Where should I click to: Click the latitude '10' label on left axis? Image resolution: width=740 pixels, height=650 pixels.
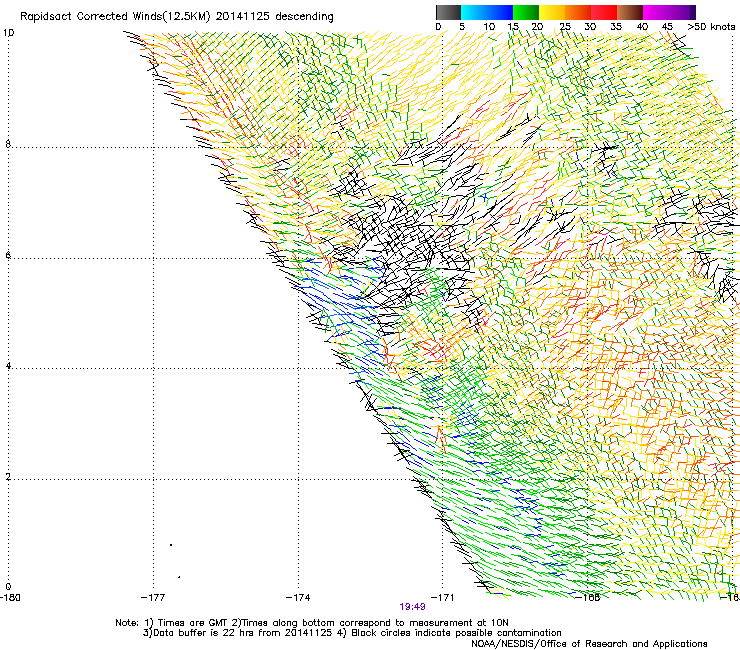point(8,33)
